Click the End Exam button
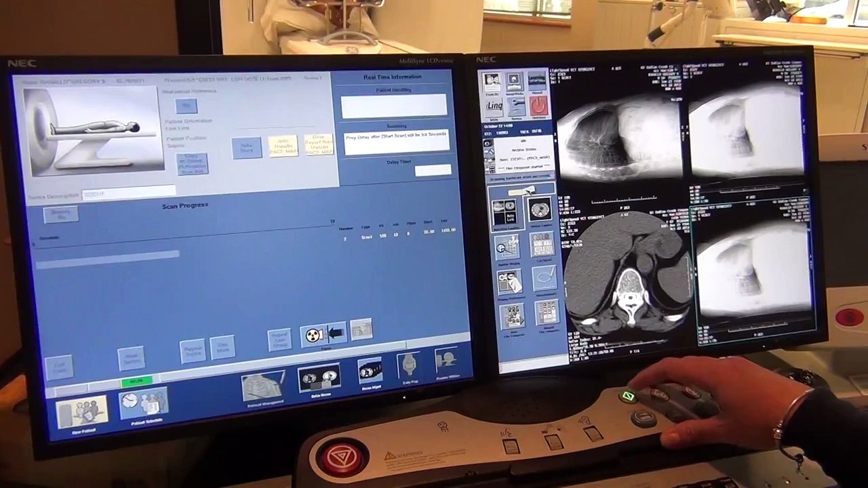 pyautogui.click(x=59, y=367)
